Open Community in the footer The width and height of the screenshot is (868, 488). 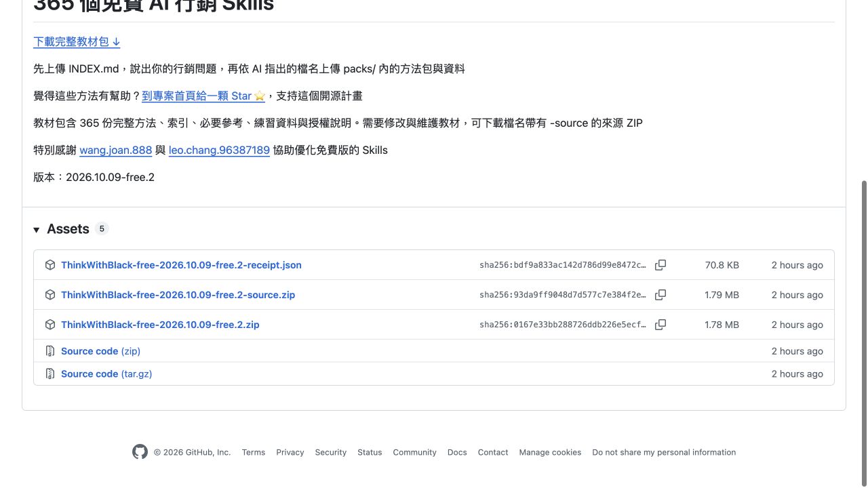point(415,452)
